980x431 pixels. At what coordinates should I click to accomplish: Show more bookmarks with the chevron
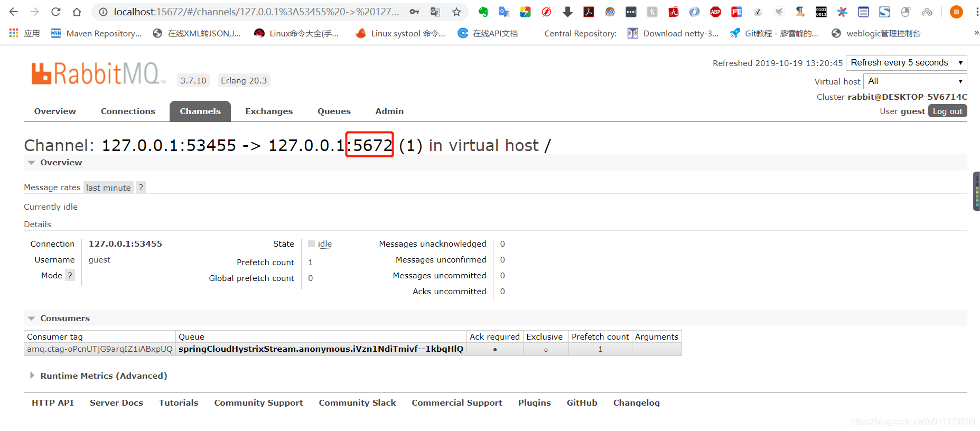tap(976, 33)
